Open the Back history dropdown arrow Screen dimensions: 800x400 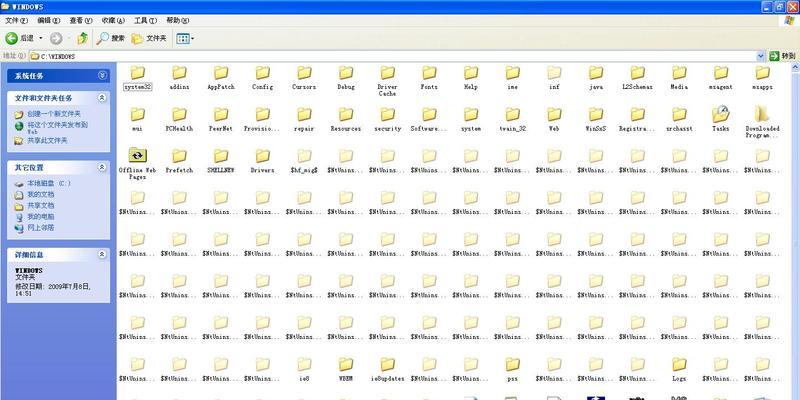pyautogui.click(x=41, y=38)
